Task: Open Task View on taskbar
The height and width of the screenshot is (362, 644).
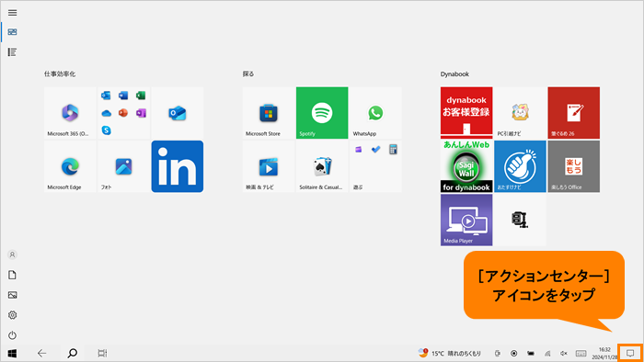Action: tap(102, 353)
